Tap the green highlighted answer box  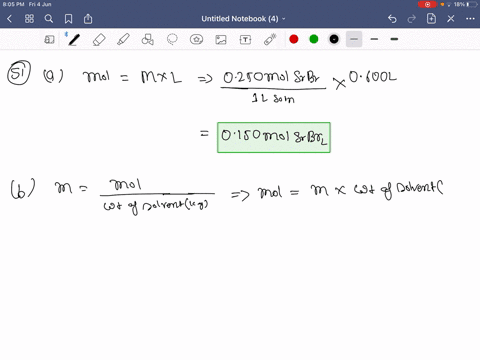pyautogui.click(x=274, y=138)
